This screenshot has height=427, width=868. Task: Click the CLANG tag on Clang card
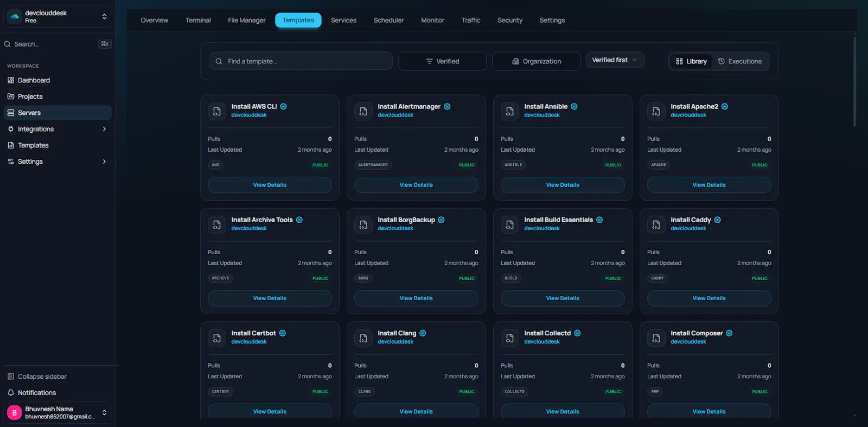(365, 391)
